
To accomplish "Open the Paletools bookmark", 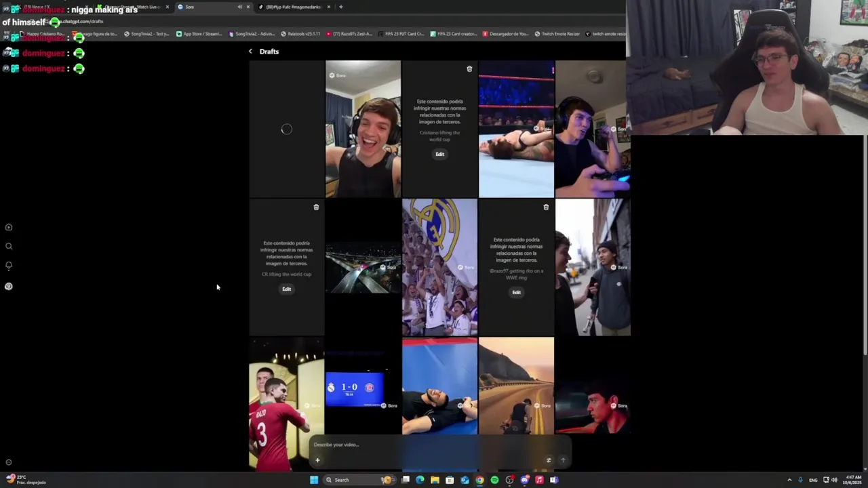I will (x=300, y=34).
